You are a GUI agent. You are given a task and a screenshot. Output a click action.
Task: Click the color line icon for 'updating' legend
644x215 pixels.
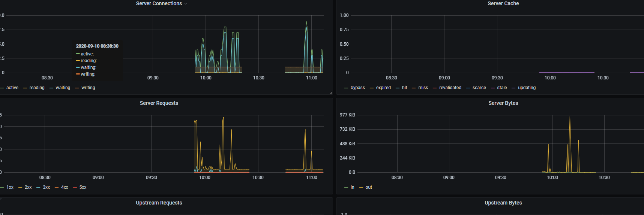[x=513, y=88]
